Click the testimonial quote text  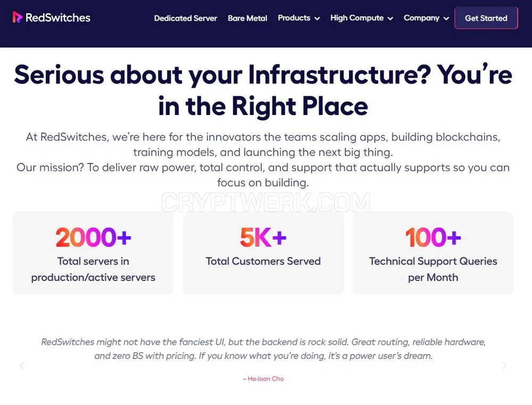tap(263, 349)
